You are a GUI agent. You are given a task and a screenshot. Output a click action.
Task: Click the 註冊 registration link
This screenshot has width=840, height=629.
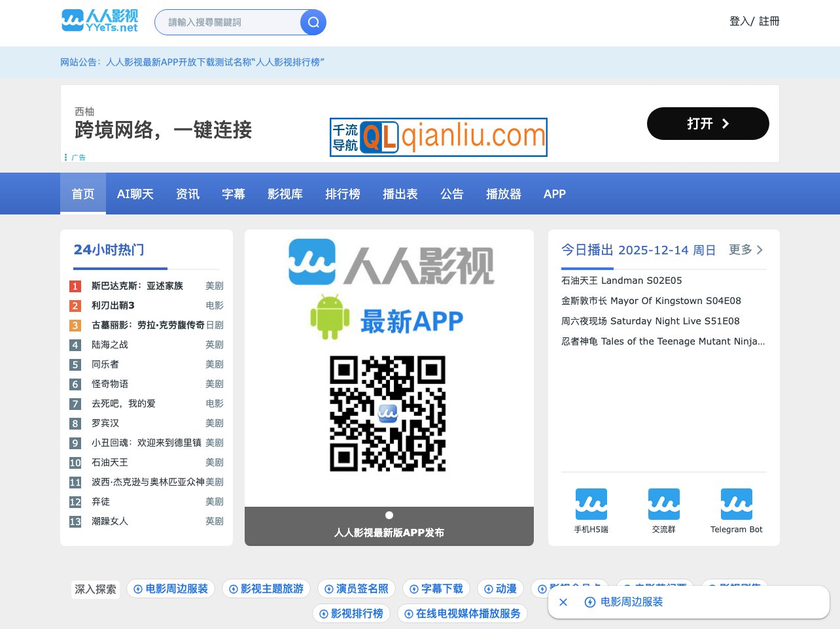(x=769, y=21)
